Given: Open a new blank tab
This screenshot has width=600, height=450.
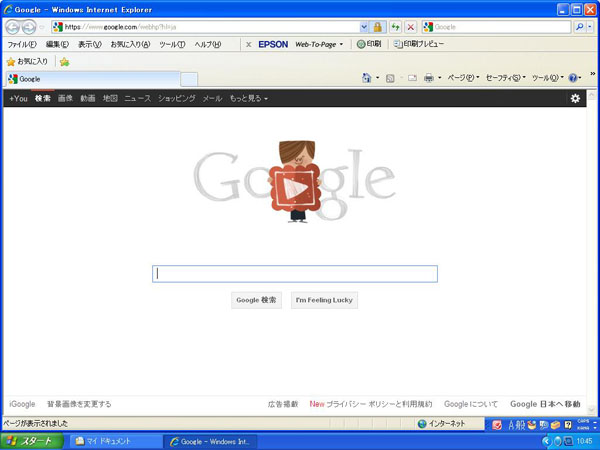Looking at the screenshot, I should (189, 80).
